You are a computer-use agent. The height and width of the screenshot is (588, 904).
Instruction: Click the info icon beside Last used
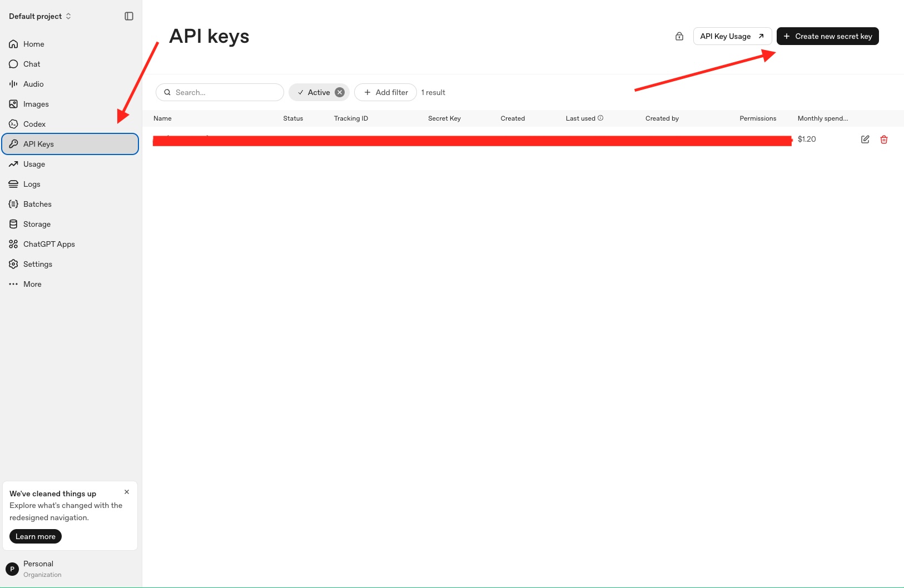[x=600, y=118]
